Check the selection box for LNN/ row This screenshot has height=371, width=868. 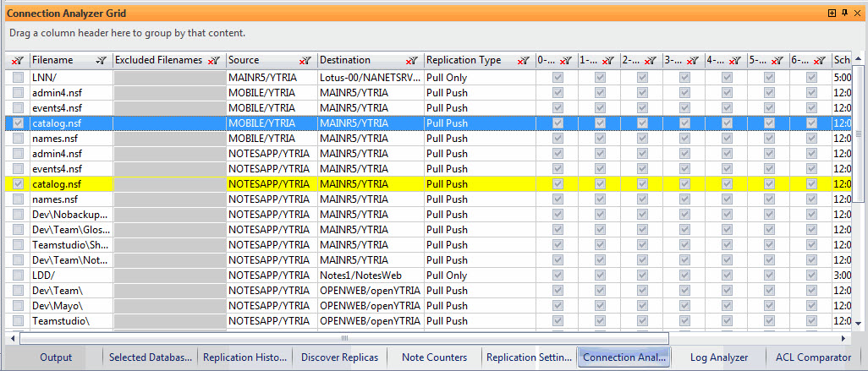tap(18, 78)
